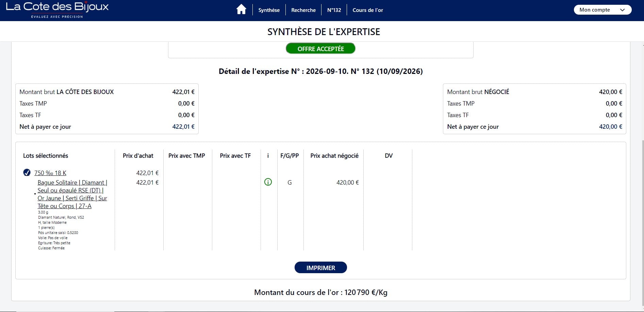This screenshot has width=644, height=312.
Task: Open the Synthèse menu item
Action: tap(269, 10)
